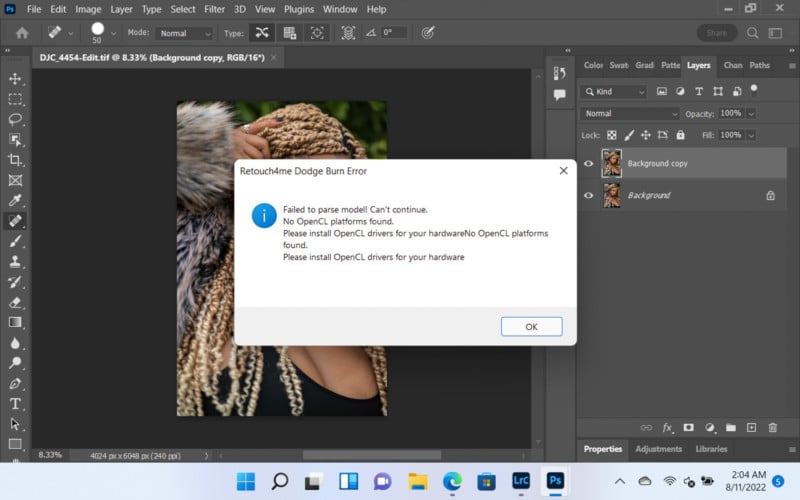
Task: Open the History panel icon
Action: 559,73
